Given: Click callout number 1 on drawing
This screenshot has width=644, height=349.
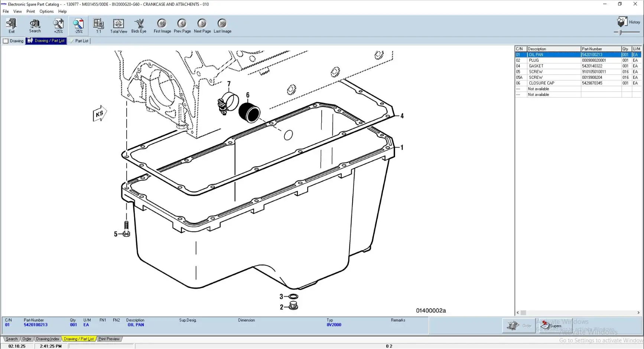Looking at the screenshot, I should point(402,148).
